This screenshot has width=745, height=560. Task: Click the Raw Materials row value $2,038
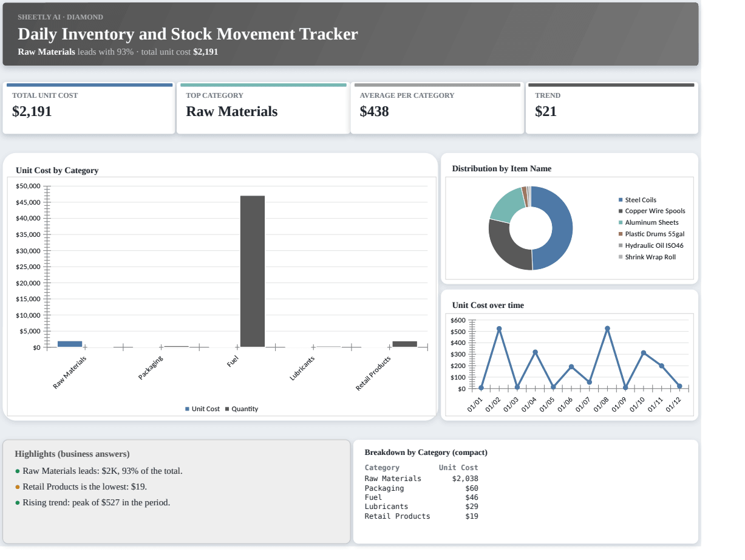click(x=465, y=479)
